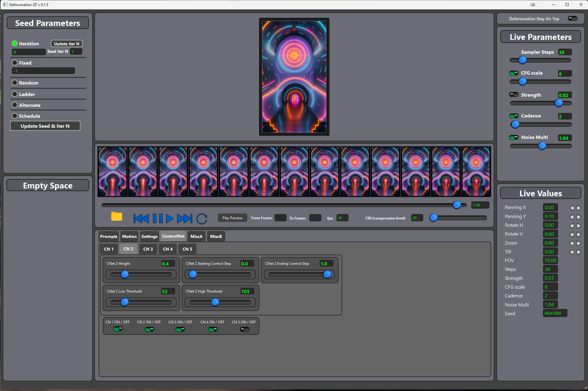Screen dimensions: 588x391
Task: Click the Update Seed & iter N button
Action: click(45, 126)
